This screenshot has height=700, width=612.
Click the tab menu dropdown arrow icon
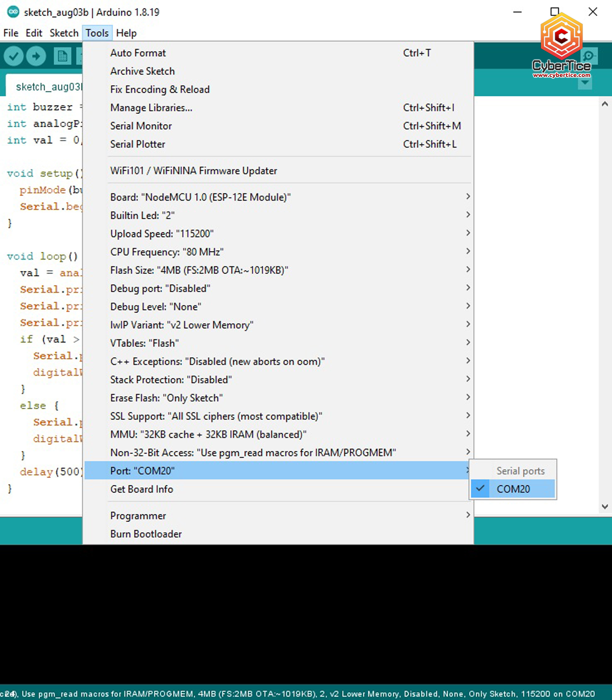pyautogui.click(x=585, y=83)
